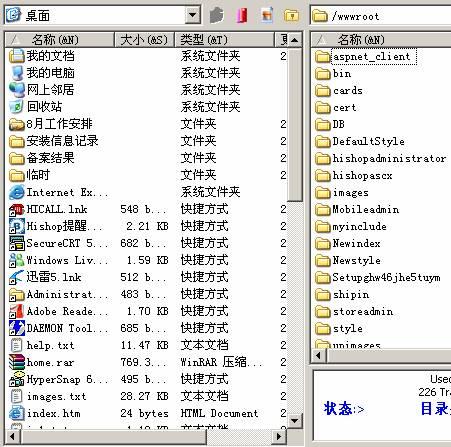The image size is (451, 447).
Task: Click the /wwwroot remote path field
Action: tap(381, 16)
